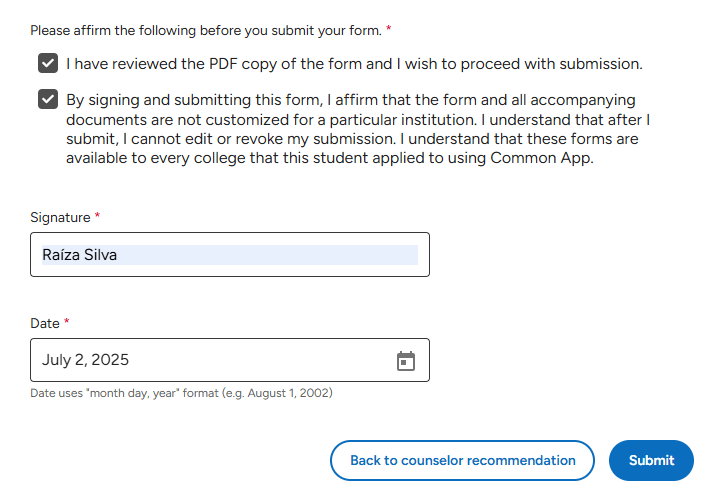Click the name "Raíza Silva" in Signature
The image size is (708, 493).
click(x=80, y=255)
